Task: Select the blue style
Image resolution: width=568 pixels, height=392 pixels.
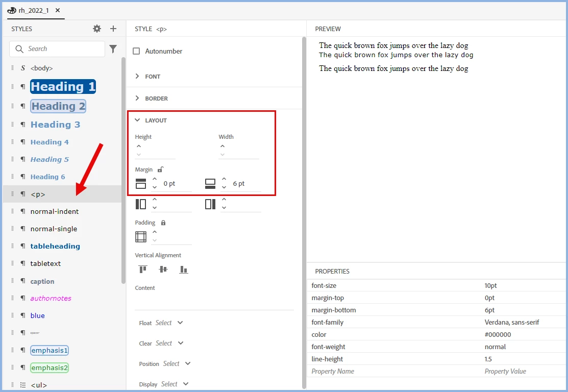Action: click(x=38, y=315)
